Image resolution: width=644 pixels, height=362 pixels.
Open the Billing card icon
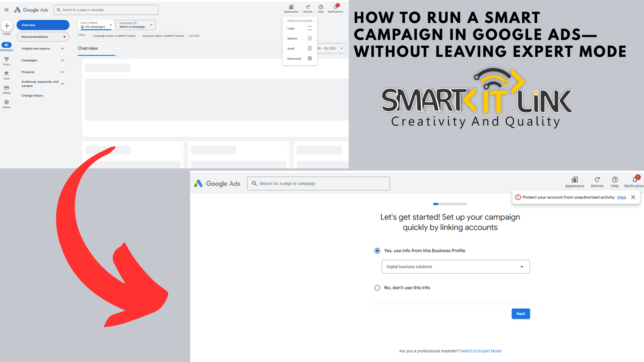click(6, 88)
